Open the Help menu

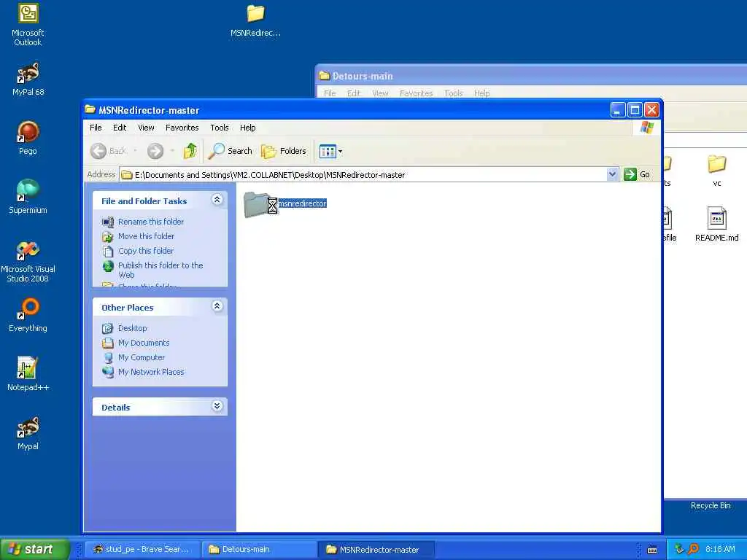coord(247,128)
